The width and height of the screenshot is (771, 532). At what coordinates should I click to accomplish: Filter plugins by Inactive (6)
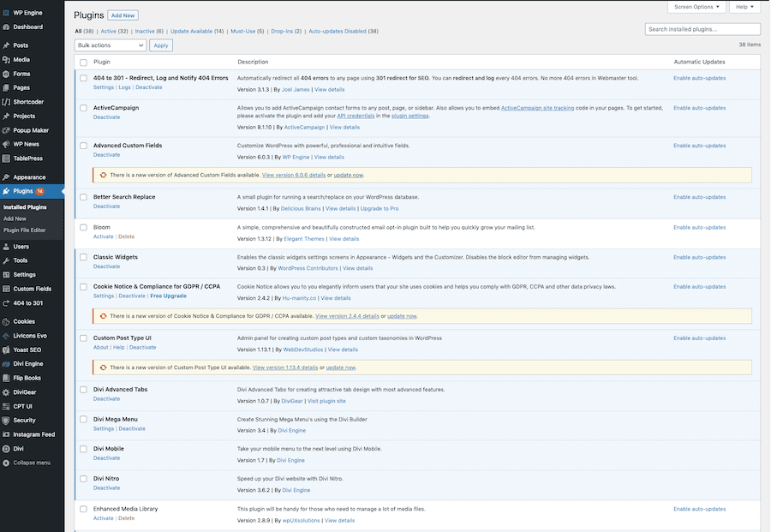[x=145, y=31]
